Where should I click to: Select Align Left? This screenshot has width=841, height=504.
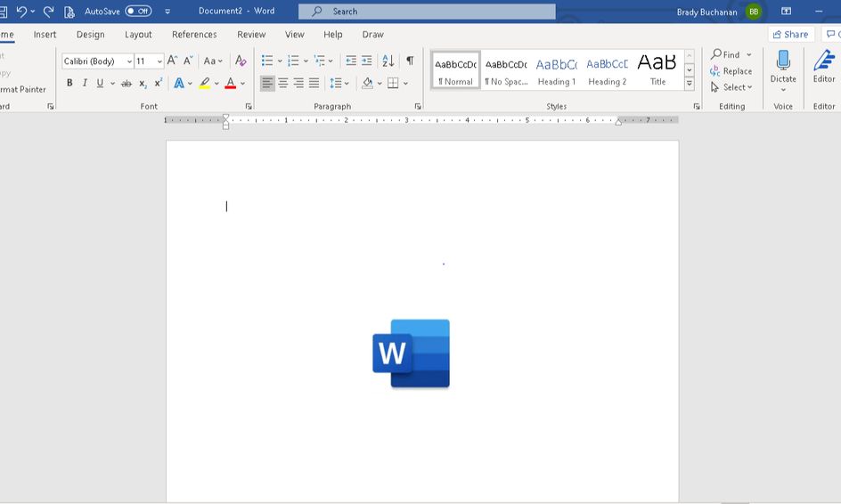coord(267,83)
